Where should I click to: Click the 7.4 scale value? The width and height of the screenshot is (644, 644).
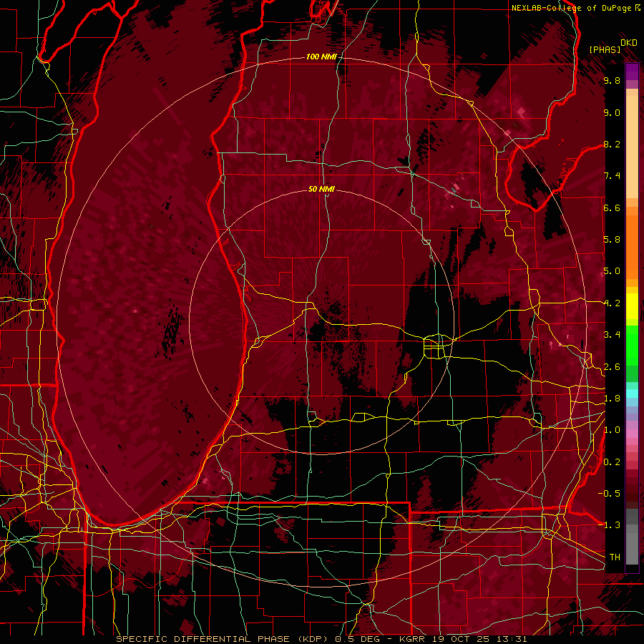[x=612, y=176]
